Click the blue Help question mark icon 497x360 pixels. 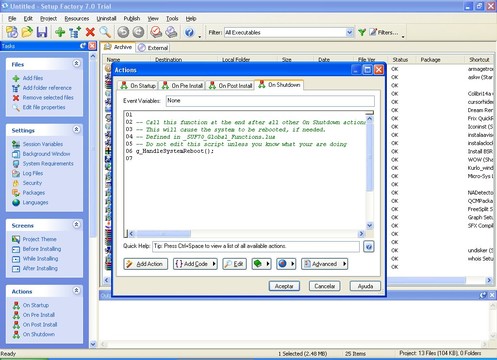(x=189, y=32)
